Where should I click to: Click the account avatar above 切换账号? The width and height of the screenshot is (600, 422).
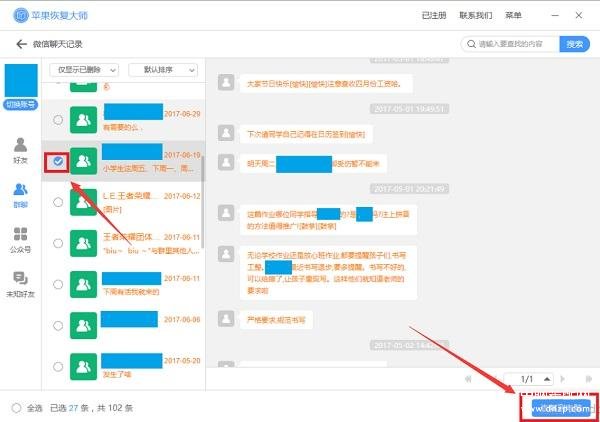(x=21, y=80)
